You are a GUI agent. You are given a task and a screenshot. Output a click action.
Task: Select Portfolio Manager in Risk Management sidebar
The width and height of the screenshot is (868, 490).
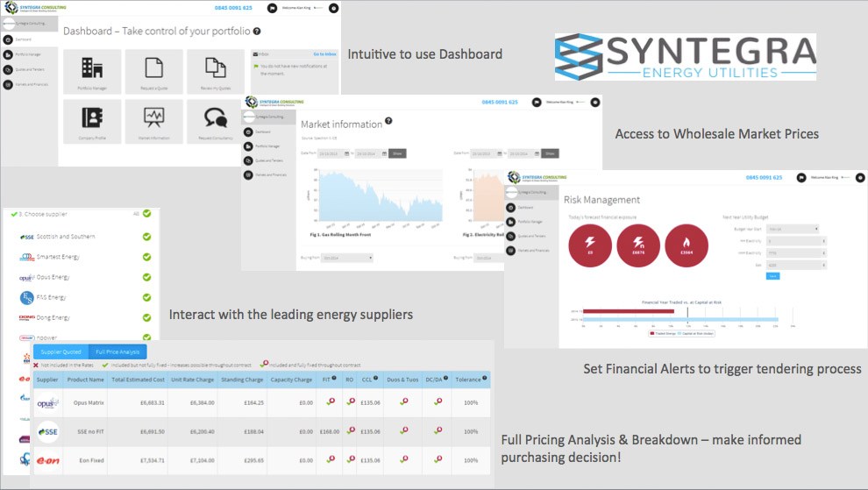click(531, 222)
